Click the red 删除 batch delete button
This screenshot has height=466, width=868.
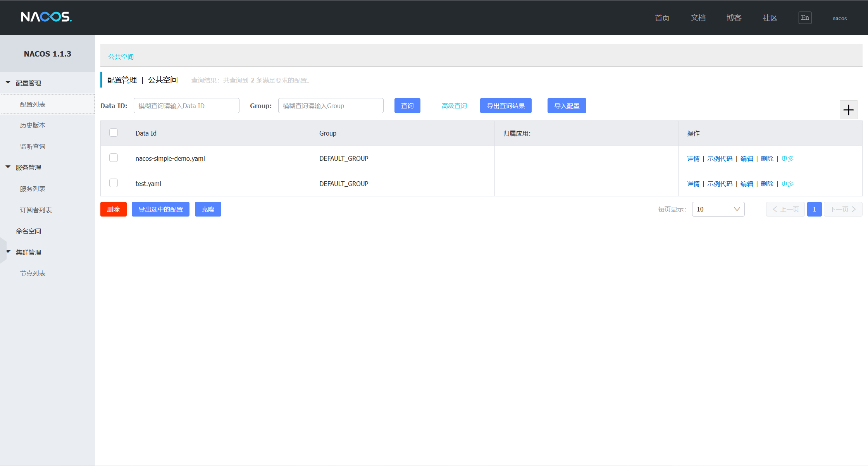(x=113, y=209)
